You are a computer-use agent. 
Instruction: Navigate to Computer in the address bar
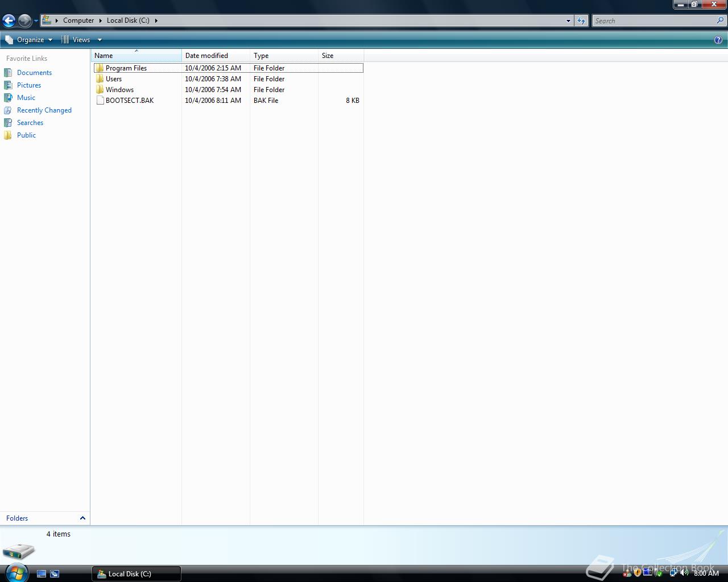(x=78, y=20)
